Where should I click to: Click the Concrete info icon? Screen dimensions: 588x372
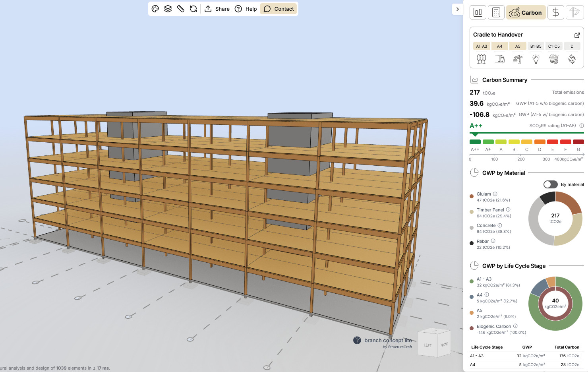point(500,225)
